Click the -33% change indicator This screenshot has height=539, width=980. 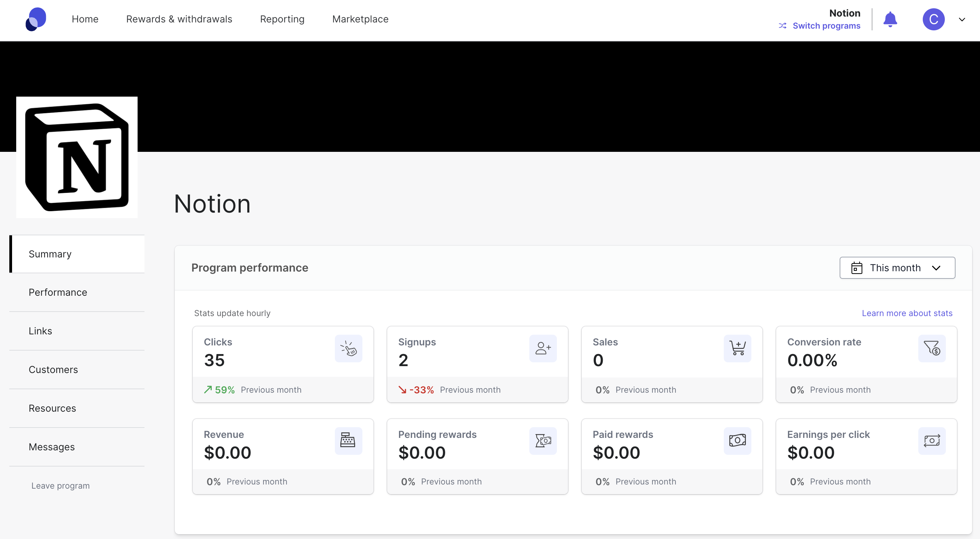click(421, 390)
